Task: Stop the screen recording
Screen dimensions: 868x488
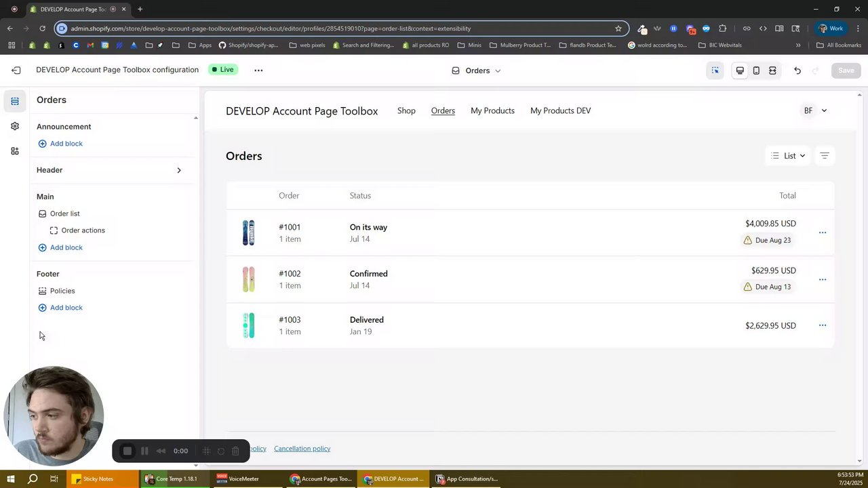Action: click(x=127, y=451)
